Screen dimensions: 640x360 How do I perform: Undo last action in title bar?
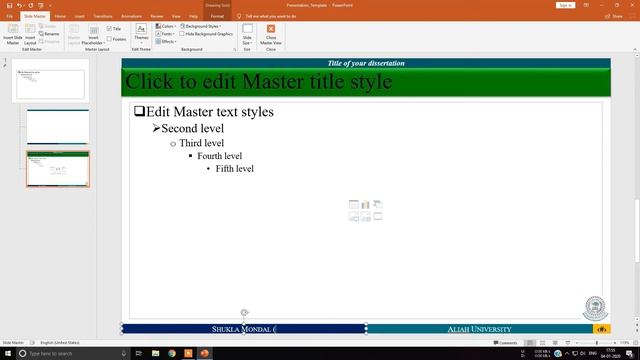pyautogui.click(x=19, y=5)
